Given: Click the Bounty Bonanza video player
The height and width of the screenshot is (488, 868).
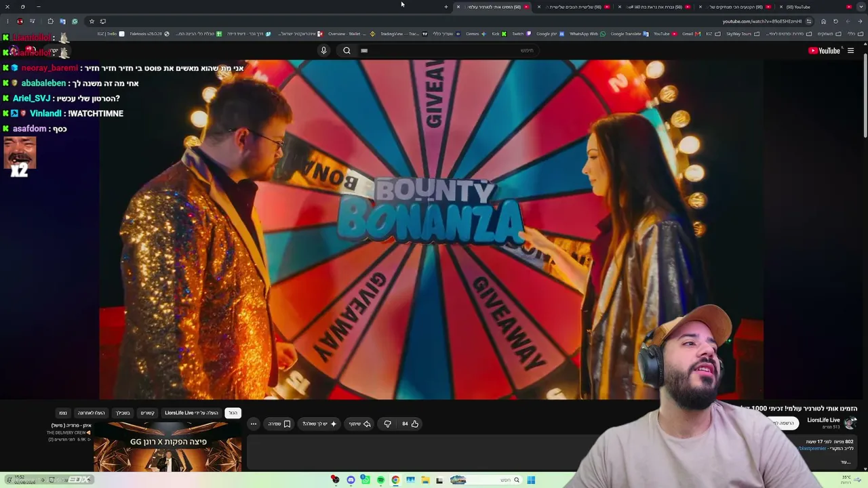Looking at the screenshot, I should click(x=431, y=229).
